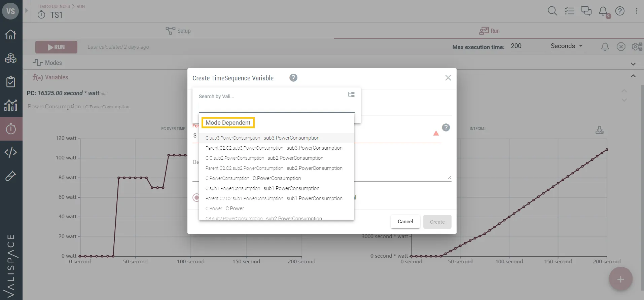Expand the sidebar with the arrow toggle

pyautogui.click(x=27, y=10)
